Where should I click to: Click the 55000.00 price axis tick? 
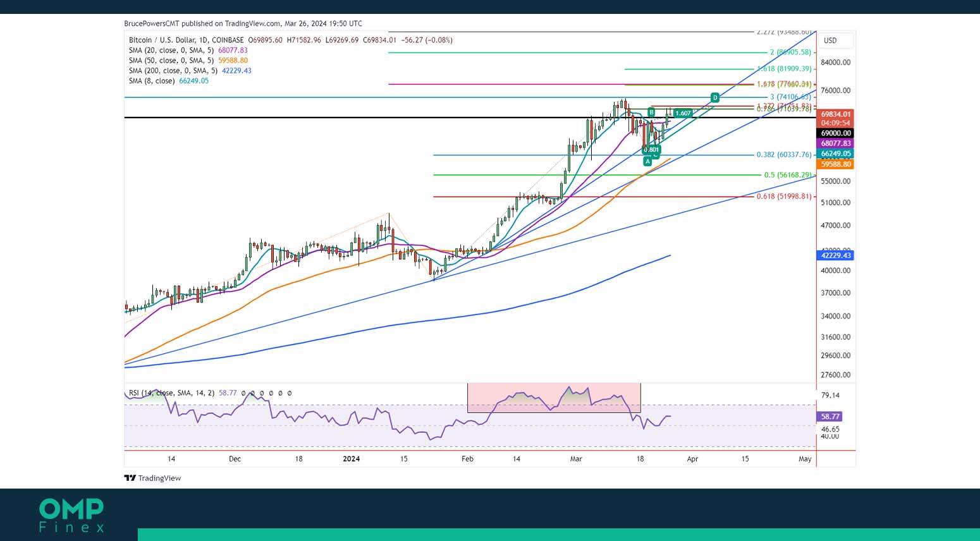[835, 181]
